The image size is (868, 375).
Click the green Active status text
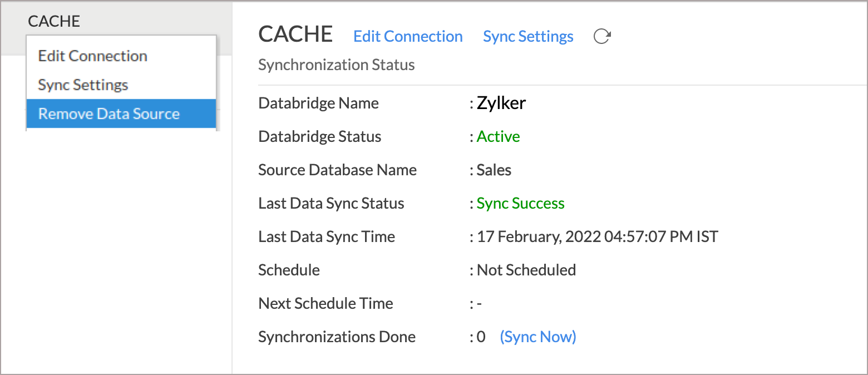coord(499,136)
